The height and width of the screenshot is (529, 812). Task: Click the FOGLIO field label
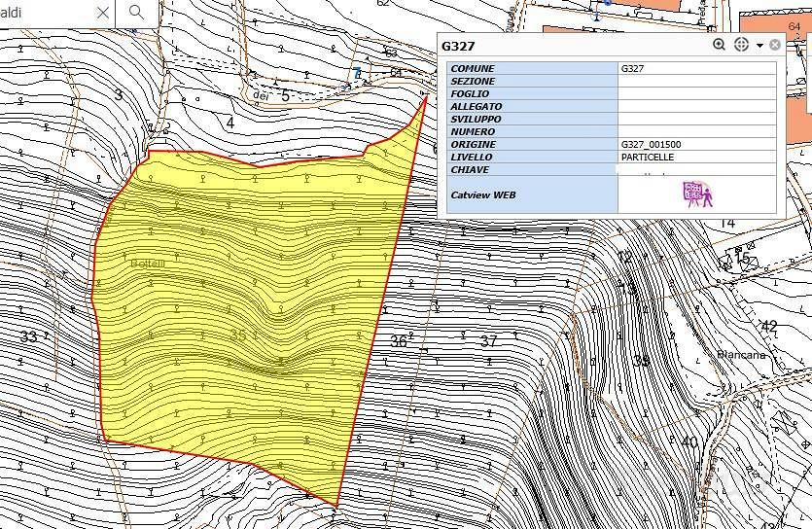tap(470, 93)
